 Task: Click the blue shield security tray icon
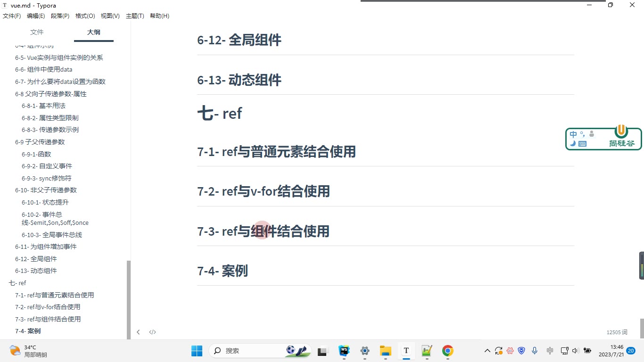click(521, 351)
